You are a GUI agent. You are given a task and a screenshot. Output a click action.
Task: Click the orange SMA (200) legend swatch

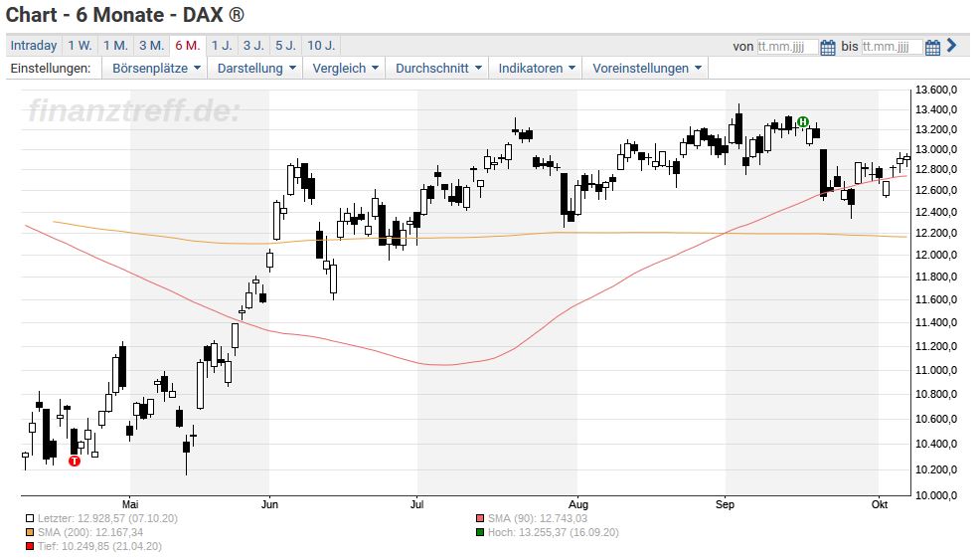click(x=30, y=532)
